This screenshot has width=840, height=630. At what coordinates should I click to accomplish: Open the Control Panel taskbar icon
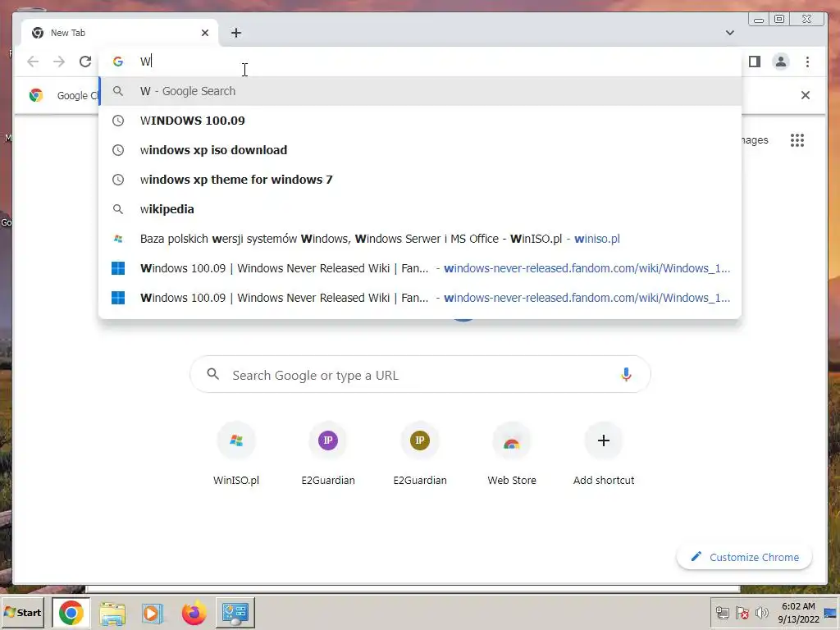[x=235, y=613]
